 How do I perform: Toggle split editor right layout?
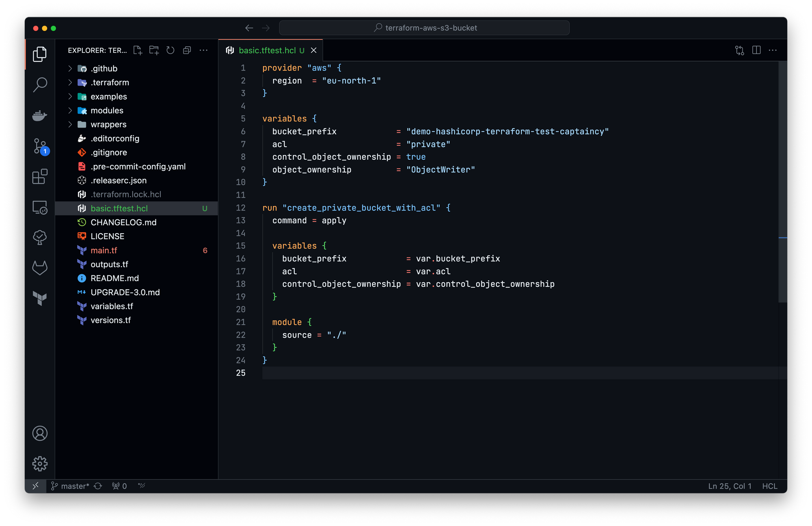coord(756,50)
